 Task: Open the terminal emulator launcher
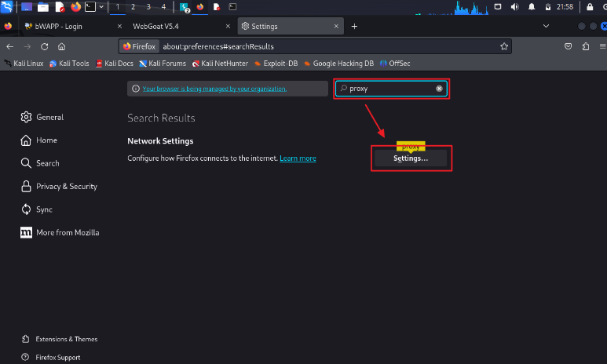click(90, 6)
